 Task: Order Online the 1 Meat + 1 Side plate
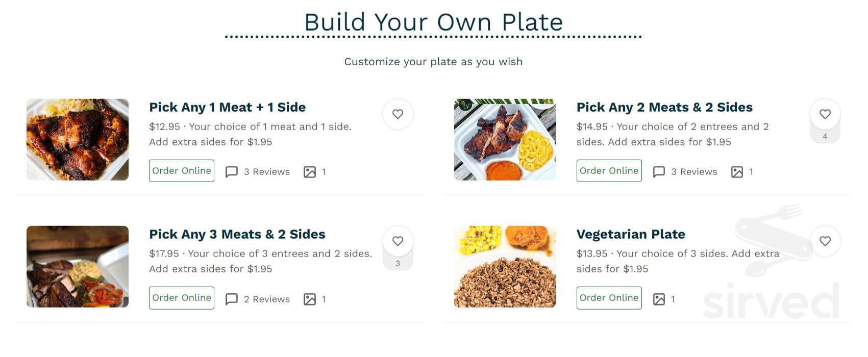(182, 171)
